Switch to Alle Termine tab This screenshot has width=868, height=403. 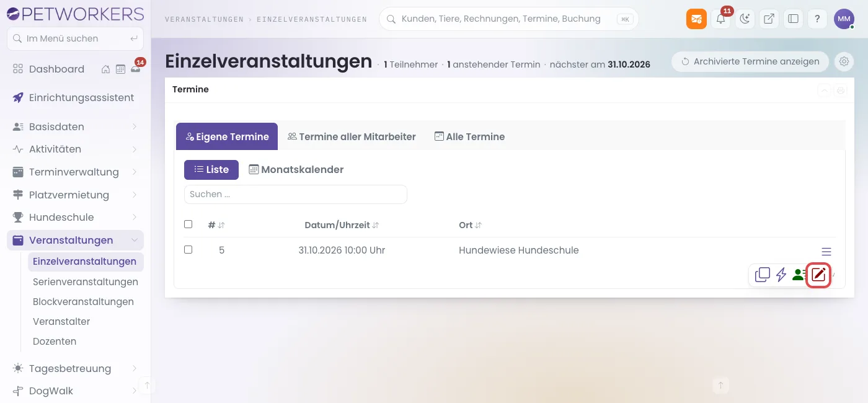[x=469, y=136]
